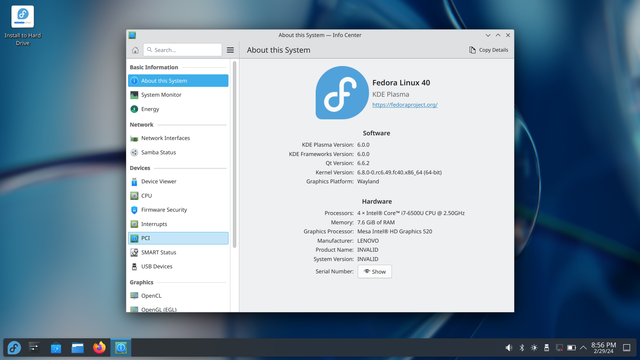
Task: Open Network Interfaces page
Action: 178,138
